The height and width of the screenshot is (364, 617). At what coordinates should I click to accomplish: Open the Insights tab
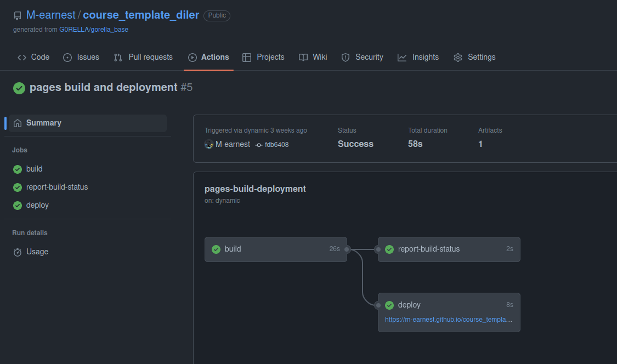coord(418,57)
